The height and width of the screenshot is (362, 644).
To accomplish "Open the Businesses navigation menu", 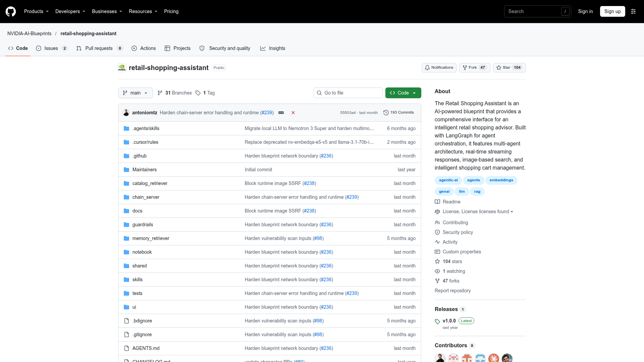I will click(107, 11).
